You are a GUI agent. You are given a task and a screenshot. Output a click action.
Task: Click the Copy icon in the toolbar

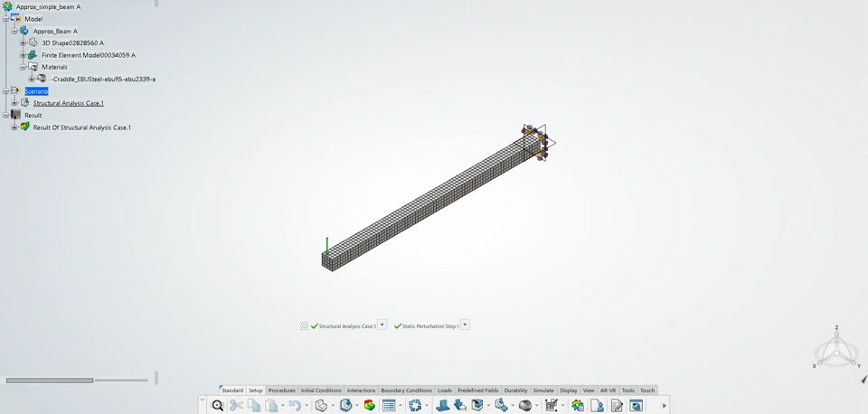[x=254, y=406]
